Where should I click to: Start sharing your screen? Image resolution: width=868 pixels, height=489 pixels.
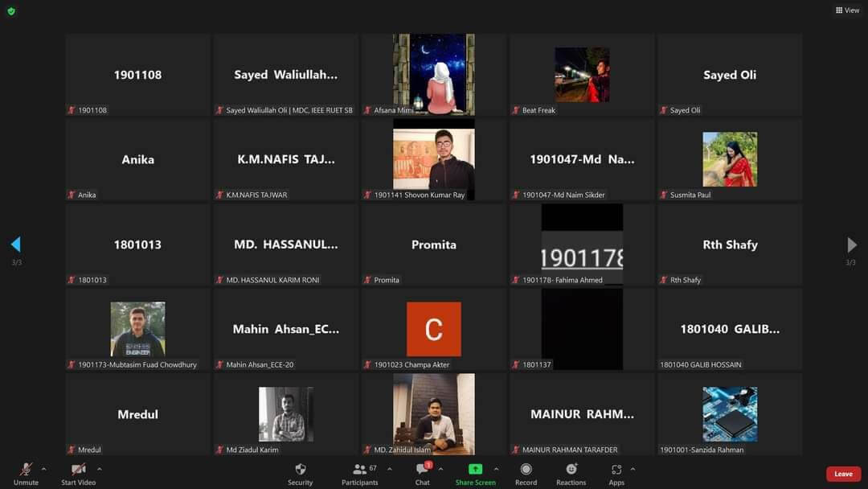475,473
